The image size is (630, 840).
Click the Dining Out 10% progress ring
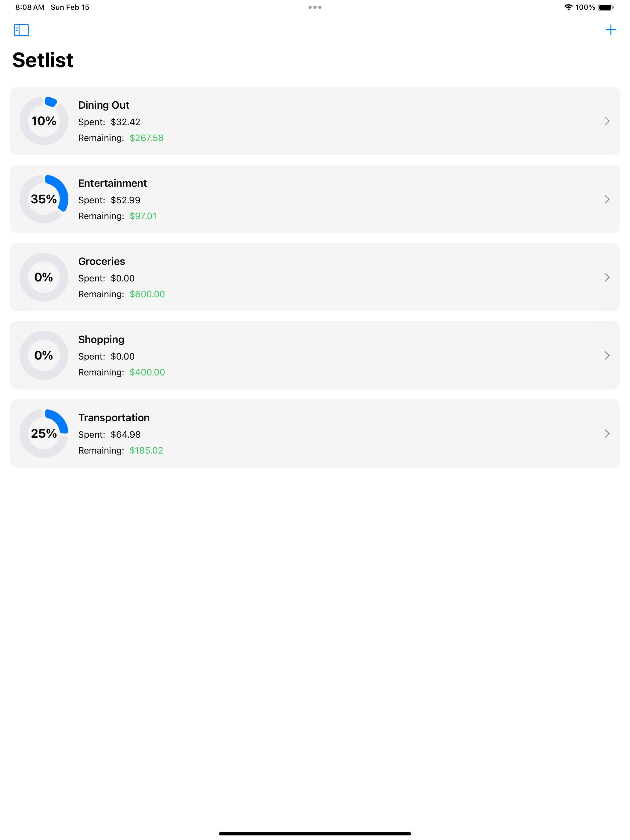coord(44,121)
